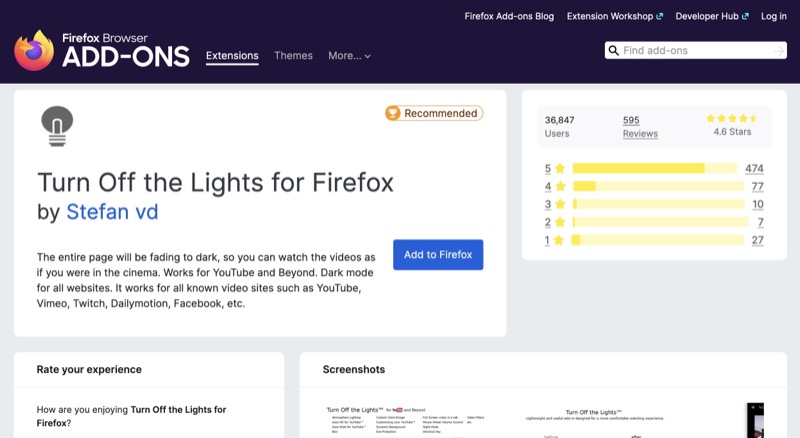Viewport: 800px width, 438px height.
Task: Click the lightbulb extension icon
Action: [57, 126]
